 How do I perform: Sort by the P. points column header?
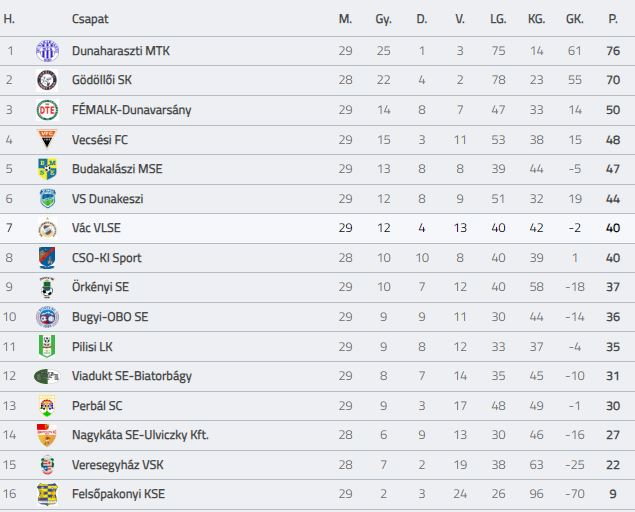(613, 19)
